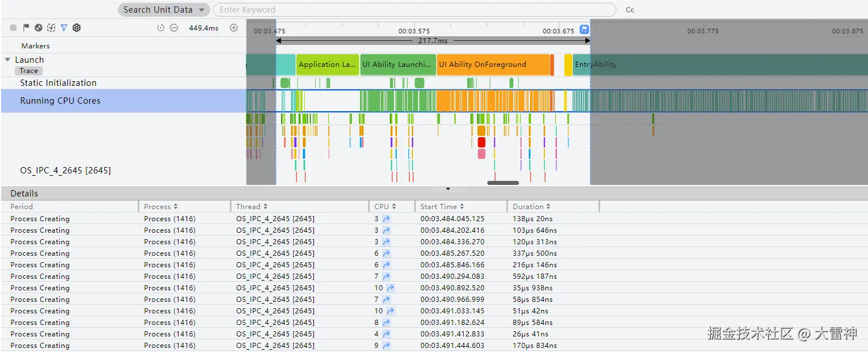Click the gray stop recording square
Screen dimensions: 868x352
click(x=13, y=28)
